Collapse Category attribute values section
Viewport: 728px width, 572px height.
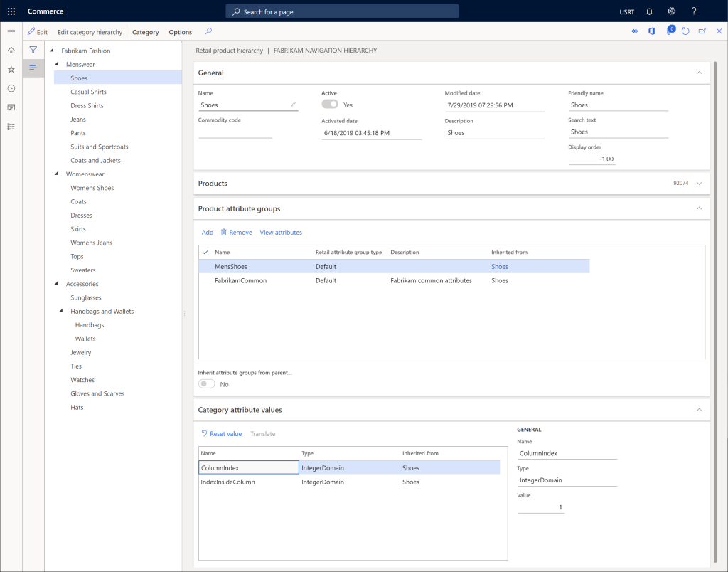click(700, 410)
